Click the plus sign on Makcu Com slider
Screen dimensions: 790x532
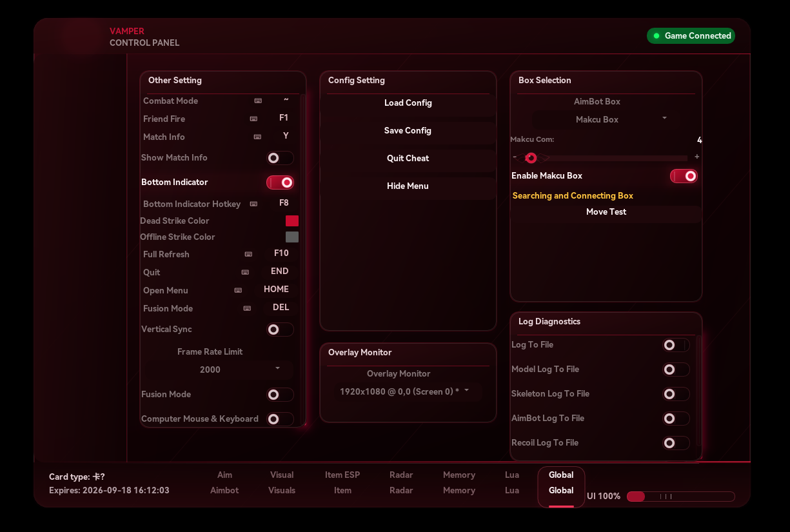click(x=697, y=157)
